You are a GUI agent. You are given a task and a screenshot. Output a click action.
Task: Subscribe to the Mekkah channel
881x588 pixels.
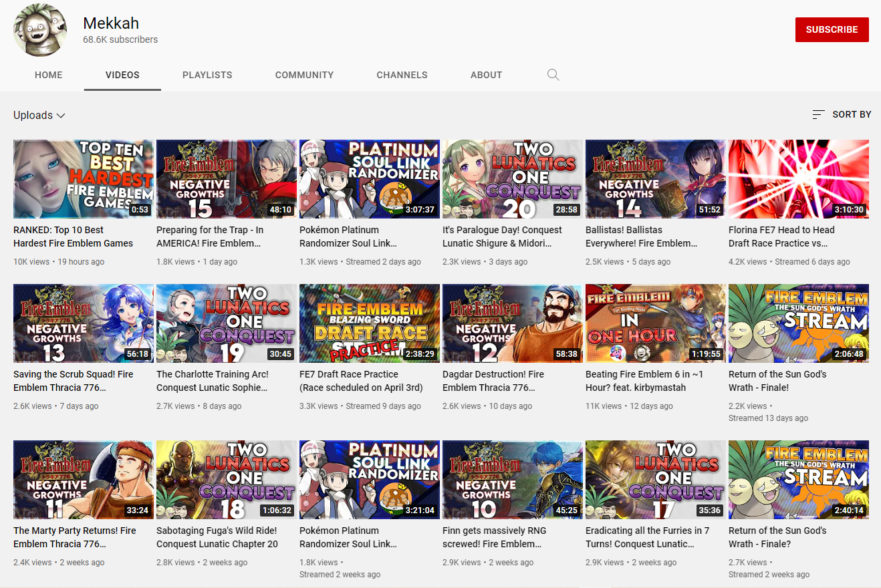pos(832,29)
